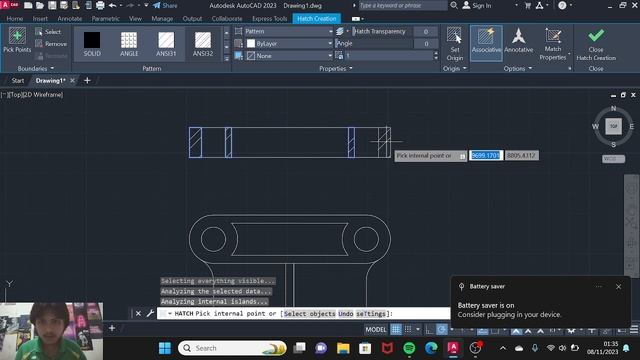Toggle the drawing grid display
Screen dimensions: 640x360
[396, 329]
